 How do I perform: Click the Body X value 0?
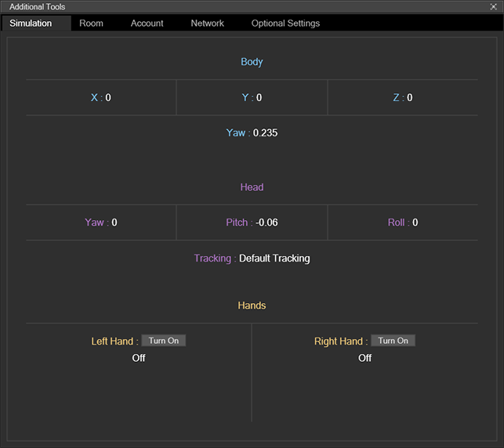pos(108,98)
